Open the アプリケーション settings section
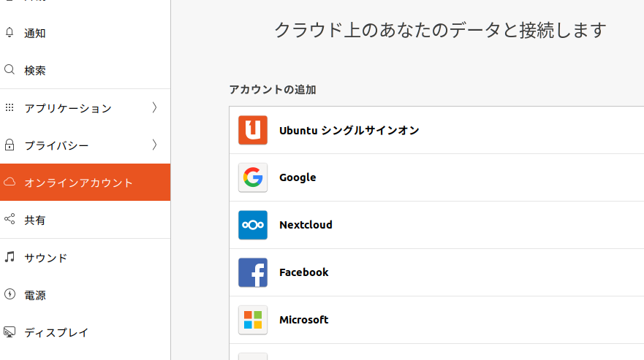 pos(85,108)
